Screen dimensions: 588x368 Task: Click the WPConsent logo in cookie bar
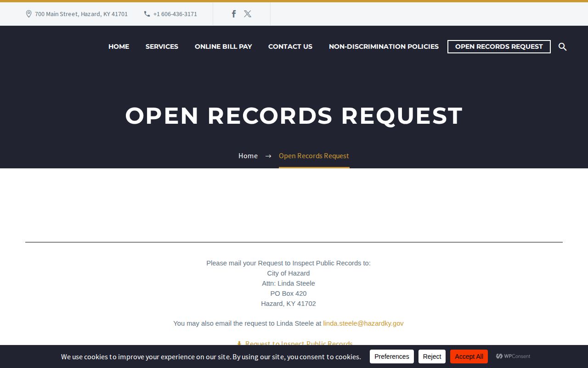click(x=513, y=356)
